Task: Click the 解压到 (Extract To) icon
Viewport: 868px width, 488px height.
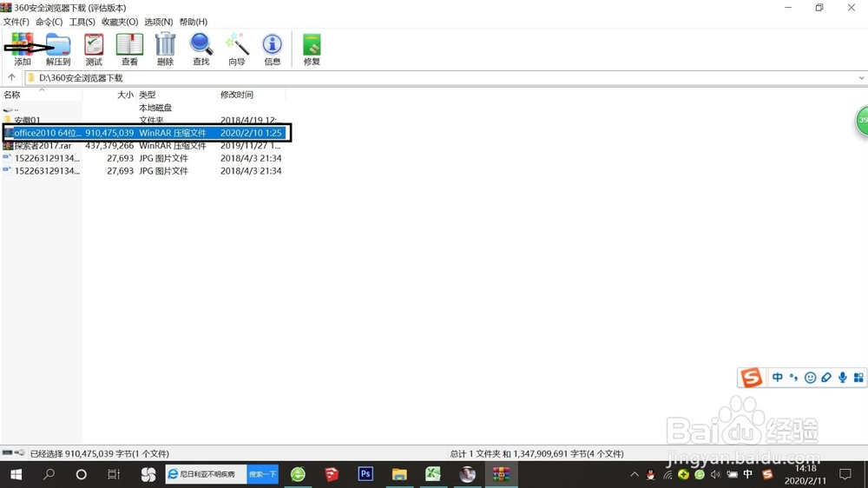Action: pos(57,49)
